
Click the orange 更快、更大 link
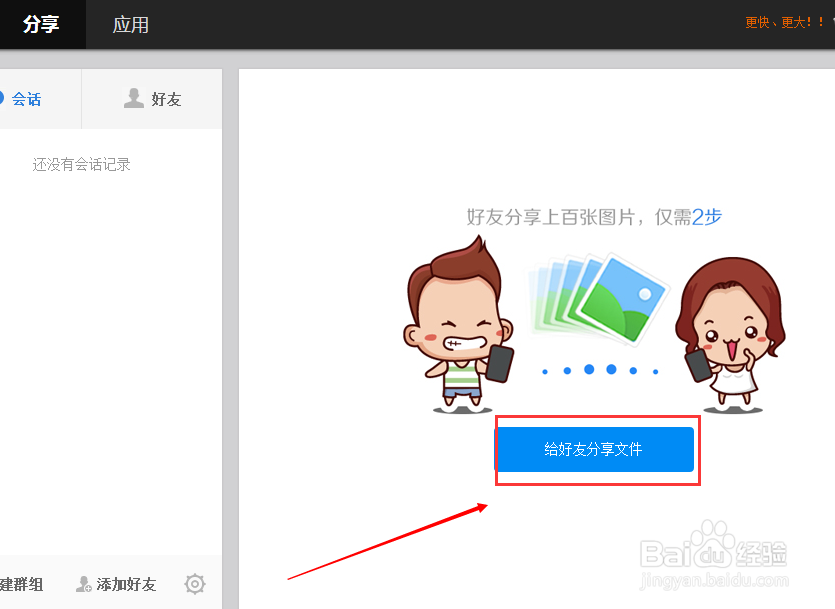click(x=784, y=20)
